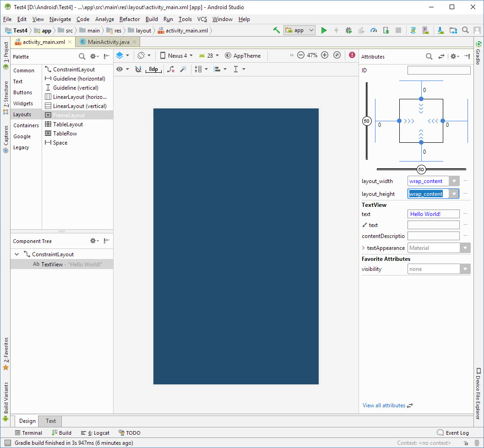Toggle view options with the eye icon
The width and height of the screenshot is (484, 448).
tap(120, 69)
